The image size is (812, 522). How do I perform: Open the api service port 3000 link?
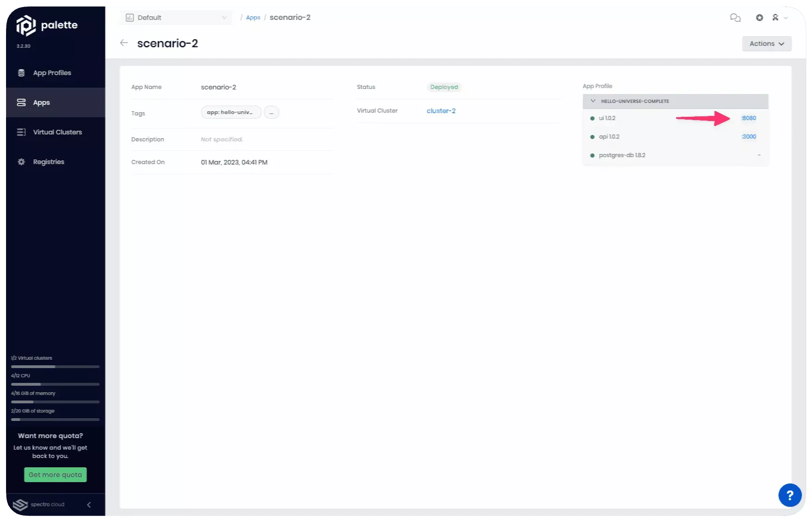[749, 137]
